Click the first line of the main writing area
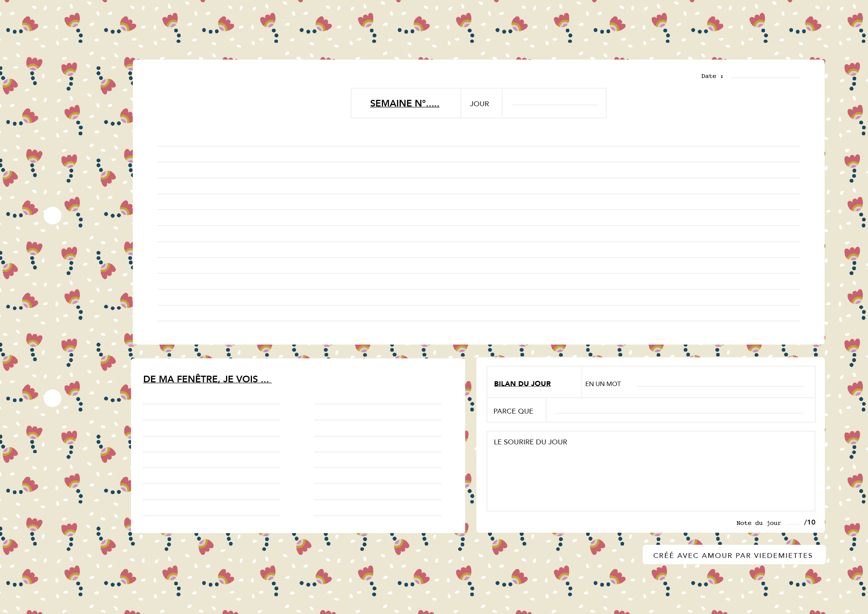Viewport: 868px width, 614px height. [478, 146]
